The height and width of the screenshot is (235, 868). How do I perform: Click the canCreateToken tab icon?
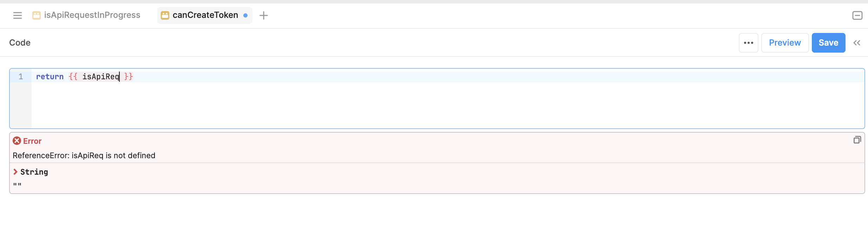[x=165, y=15]
